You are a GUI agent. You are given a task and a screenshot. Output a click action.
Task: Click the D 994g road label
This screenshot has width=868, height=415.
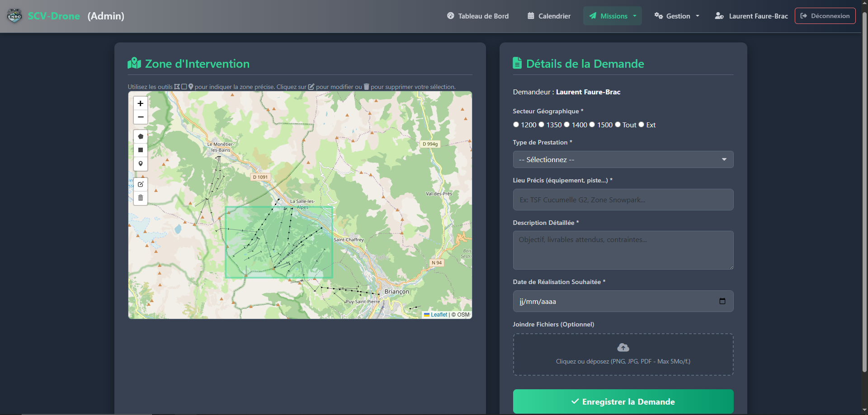(430, 144)
